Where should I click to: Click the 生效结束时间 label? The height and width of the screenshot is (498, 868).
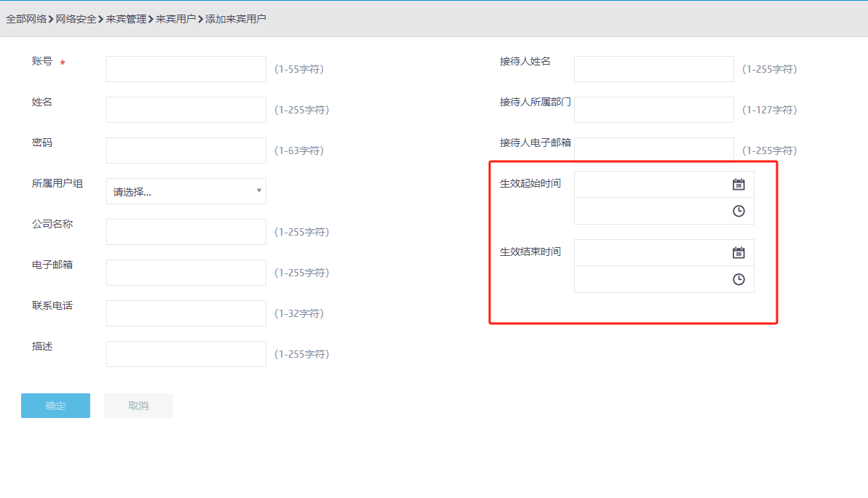(x=530, y=252)
